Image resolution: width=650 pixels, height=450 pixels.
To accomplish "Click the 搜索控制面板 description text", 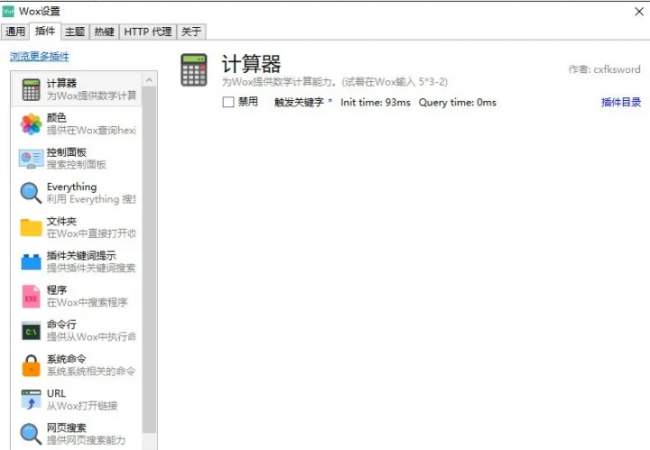I will pyautogui.click(x=76, y=165).
